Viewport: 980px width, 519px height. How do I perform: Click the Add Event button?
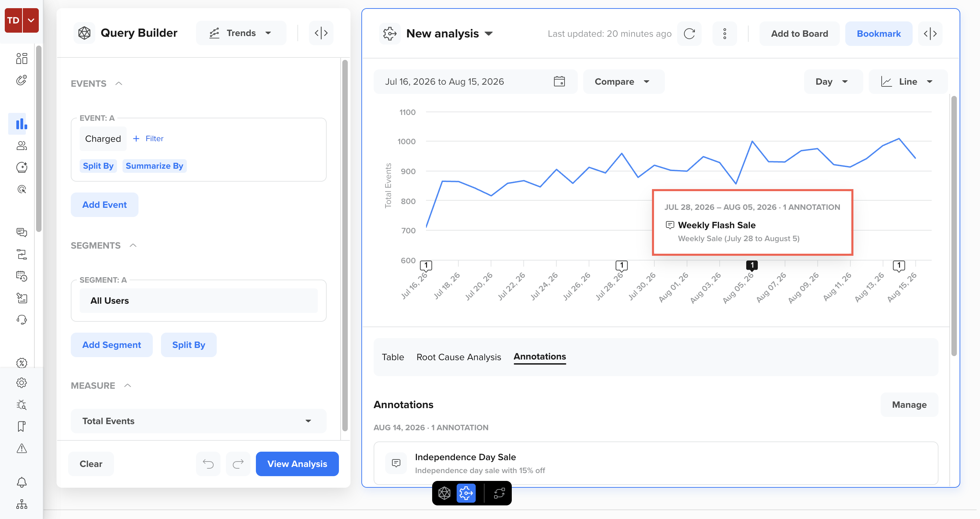[104, 204]
